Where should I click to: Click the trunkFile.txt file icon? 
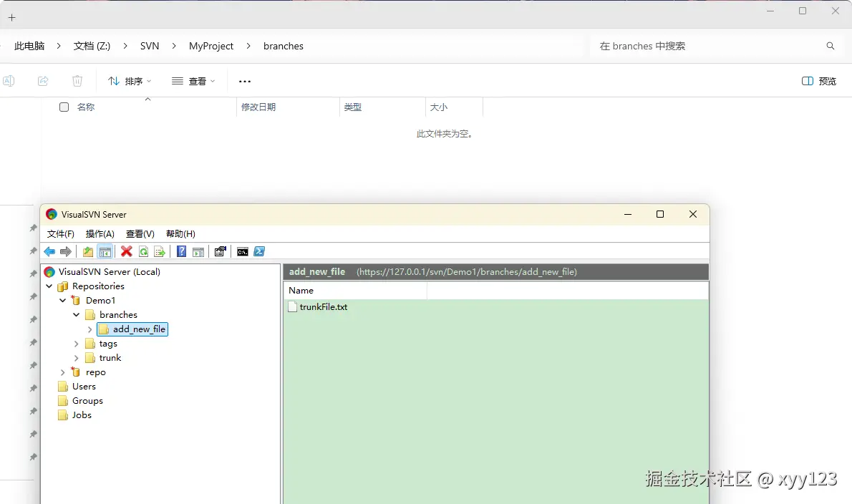pyautogui.click(x=292, y=307)
